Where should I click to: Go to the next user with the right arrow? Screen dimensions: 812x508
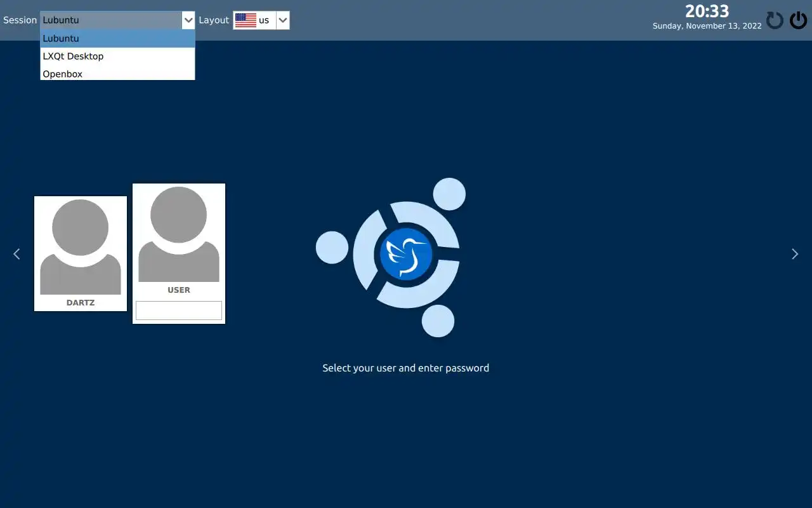[x=795, y=254]
